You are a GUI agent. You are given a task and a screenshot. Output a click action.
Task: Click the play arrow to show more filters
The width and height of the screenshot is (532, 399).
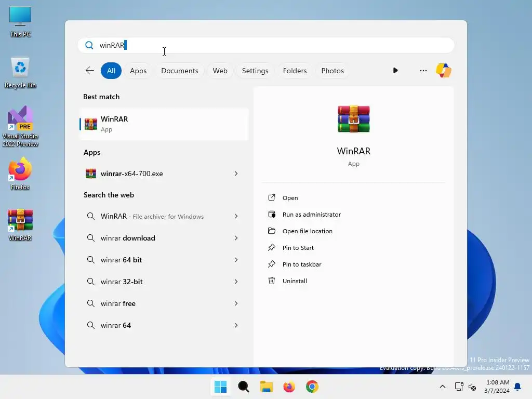[x=395, y=71]
